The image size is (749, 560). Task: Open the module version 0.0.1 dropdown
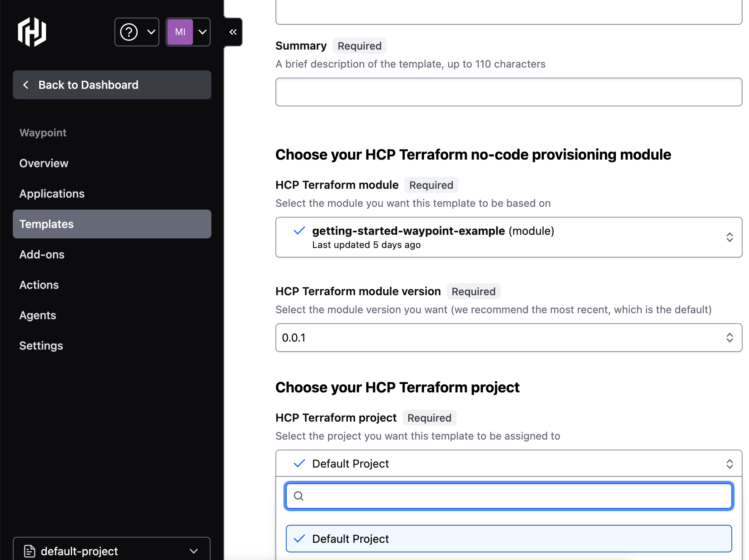(729, 338)
